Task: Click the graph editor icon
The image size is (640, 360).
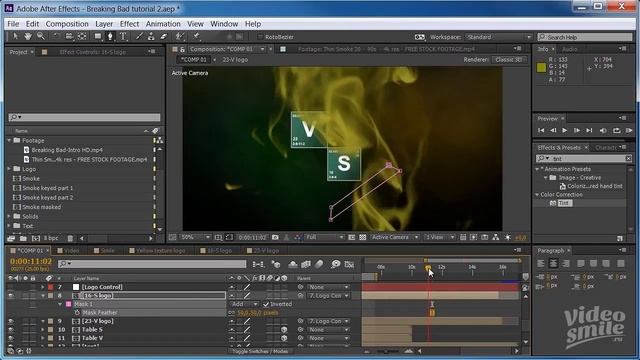Action: click(349, 264)
